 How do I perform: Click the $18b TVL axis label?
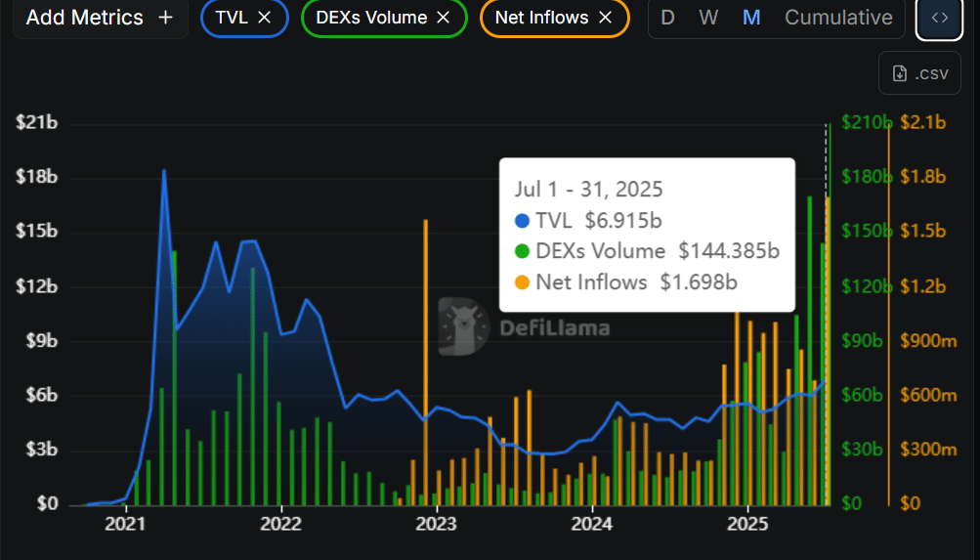point(37,177)
